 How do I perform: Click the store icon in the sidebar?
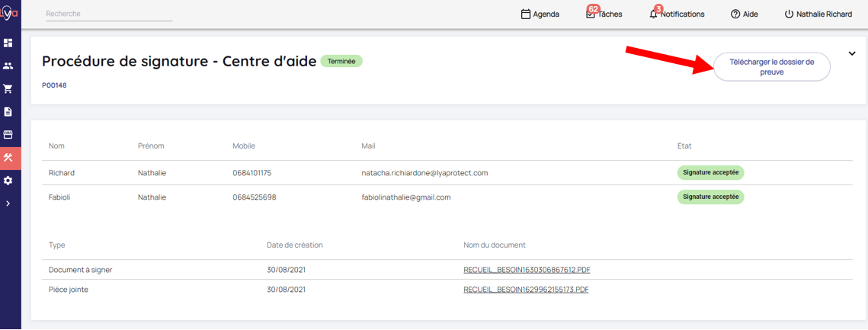coord(8,135)
